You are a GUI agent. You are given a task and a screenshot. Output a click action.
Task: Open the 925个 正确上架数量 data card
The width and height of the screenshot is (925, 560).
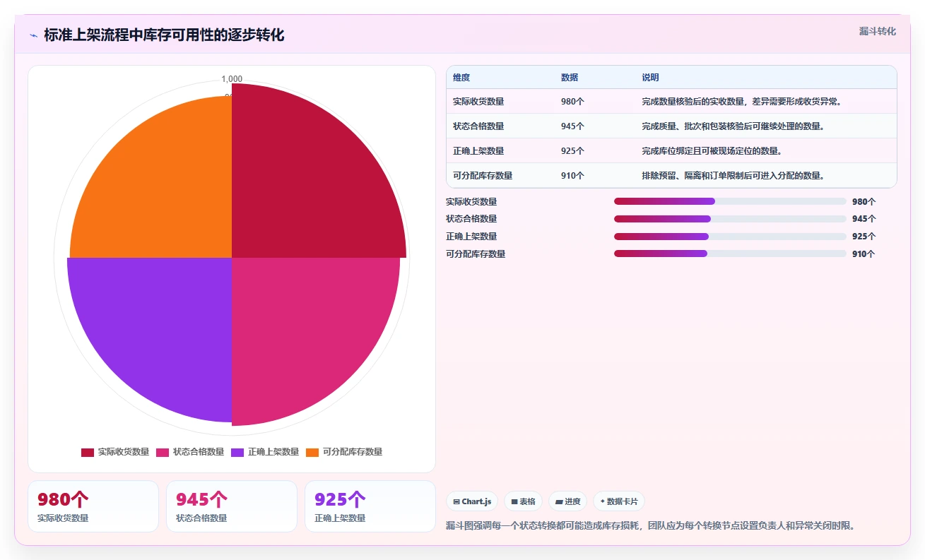[370, 506]
